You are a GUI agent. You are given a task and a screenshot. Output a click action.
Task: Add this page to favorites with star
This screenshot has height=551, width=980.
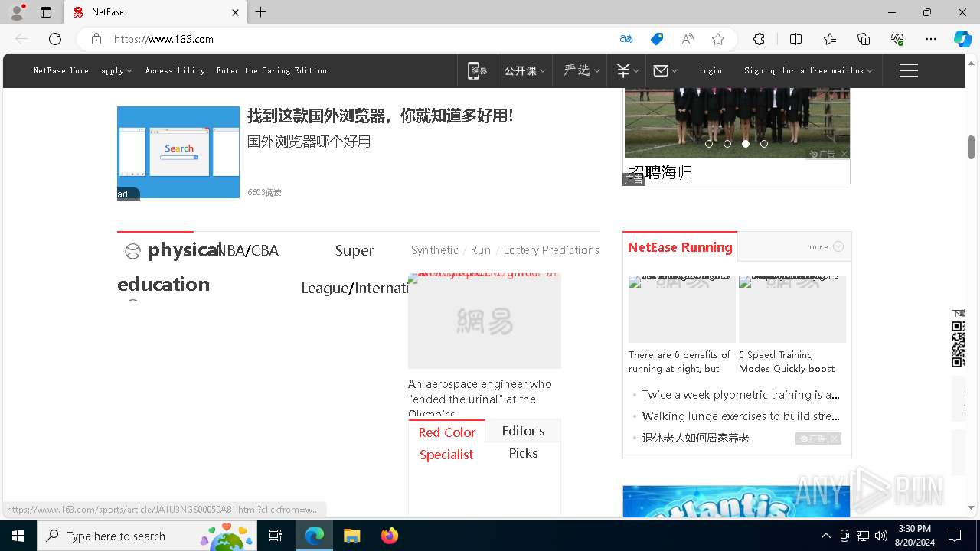click(x=717, y=39)
